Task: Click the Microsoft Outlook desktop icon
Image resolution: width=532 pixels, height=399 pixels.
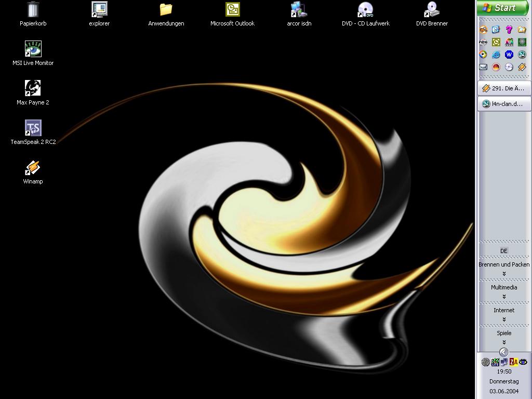Action: click(232, 9)
